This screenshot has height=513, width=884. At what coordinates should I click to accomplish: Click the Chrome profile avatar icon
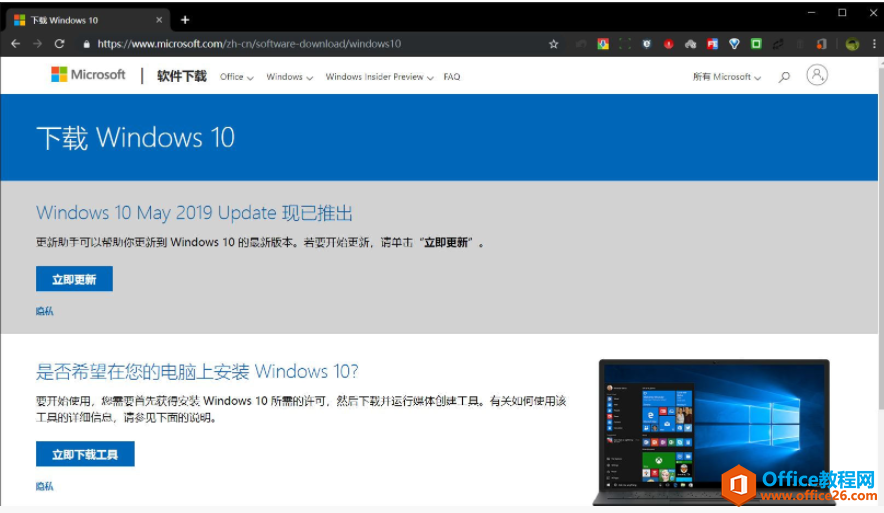[851, 44]
